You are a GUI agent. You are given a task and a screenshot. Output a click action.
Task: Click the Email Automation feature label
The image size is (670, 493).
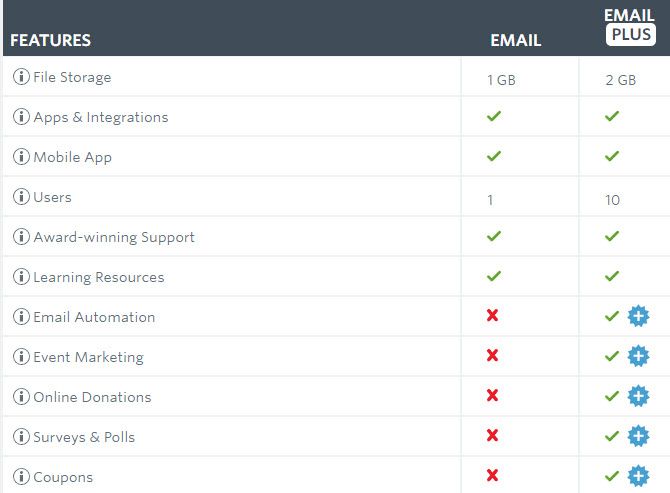click(x=94, y=317)
